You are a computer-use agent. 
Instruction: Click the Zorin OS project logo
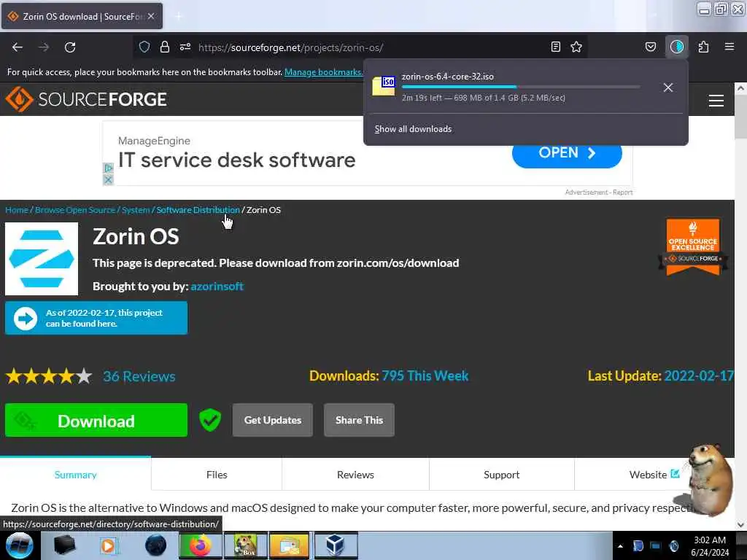(x=42, y=259)
